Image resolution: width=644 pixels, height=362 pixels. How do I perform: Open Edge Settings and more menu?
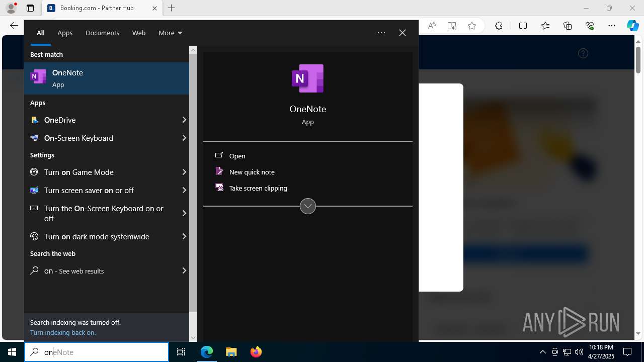612,26
